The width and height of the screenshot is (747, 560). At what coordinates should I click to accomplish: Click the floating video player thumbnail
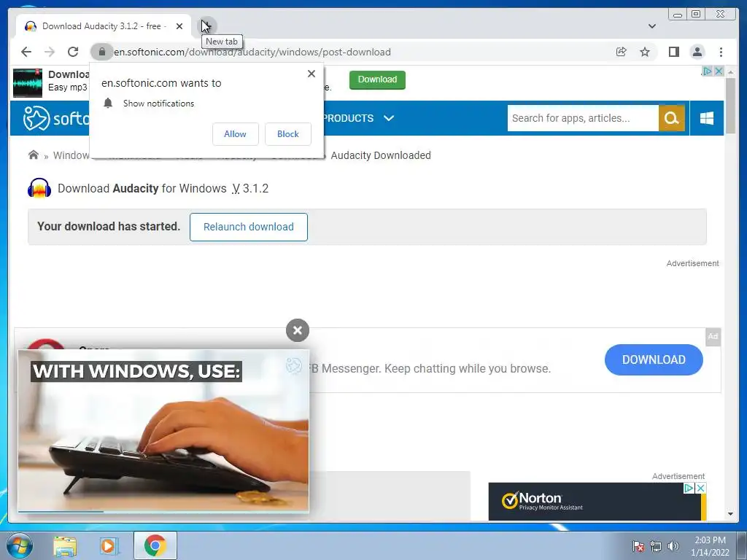click(163, 430)
